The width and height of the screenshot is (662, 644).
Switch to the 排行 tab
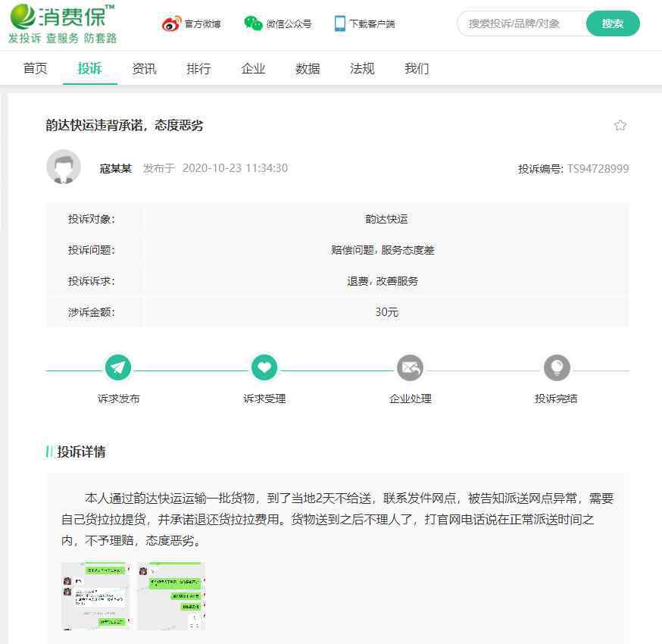coord(199,68)
